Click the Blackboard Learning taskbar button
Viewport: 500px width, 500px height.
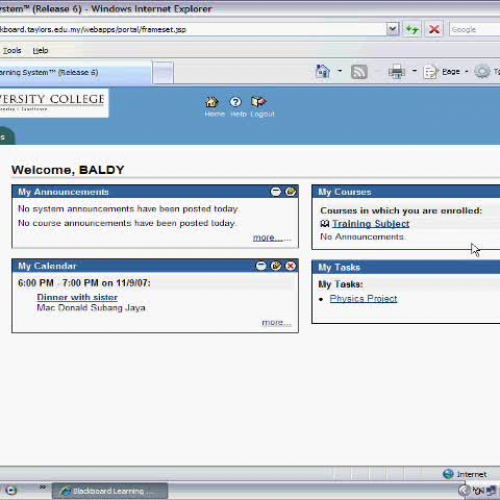(x=110, y=491)
